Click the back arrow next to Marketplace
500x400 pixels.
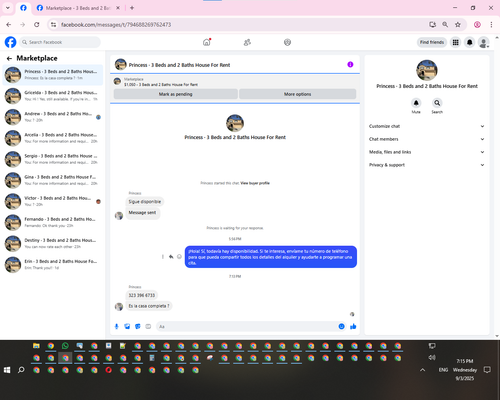[9, 58]
